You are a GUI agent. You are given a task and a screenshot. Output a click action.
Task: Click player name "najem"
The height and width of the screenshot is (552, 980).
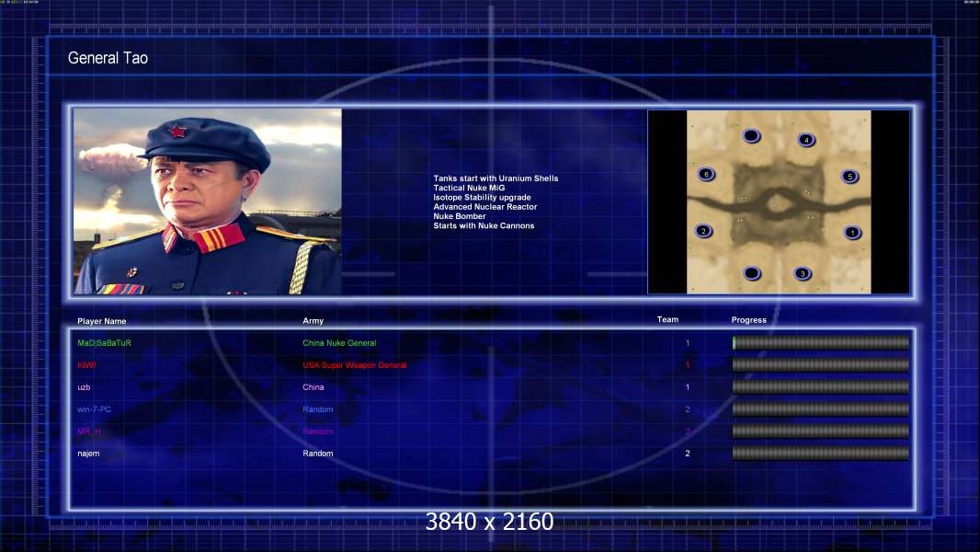pos(88,454)
